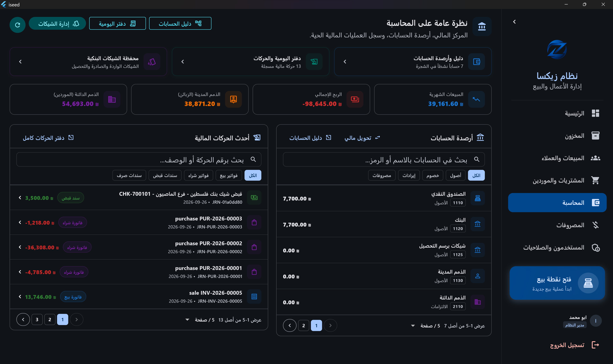Open دفتر الحركات كامل link
Image resolution: width=613 pixels, height=364 pixels.
click(48, 138)
